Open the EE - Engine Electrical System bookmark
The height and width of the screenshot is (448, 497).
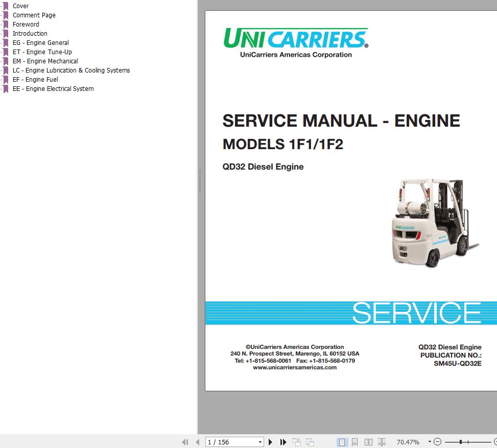pos(53,88)
